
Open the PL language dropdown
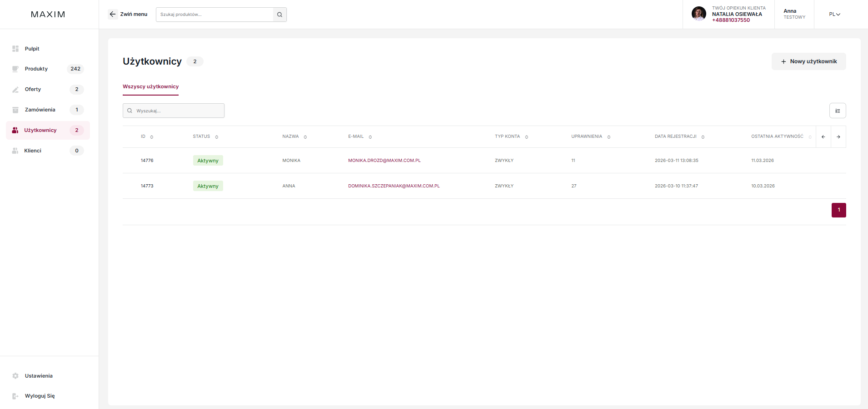[x=834, y=14]
